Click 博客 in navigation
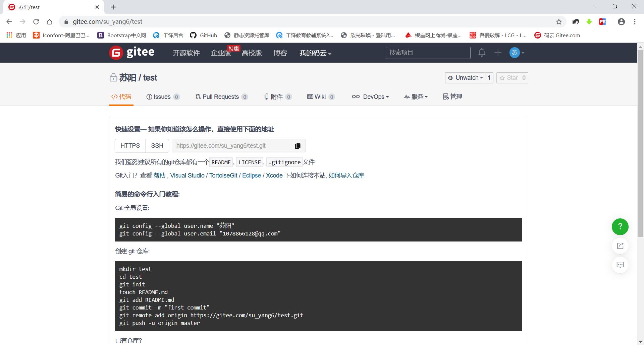644x345 pixels. [x=280, y=53]
